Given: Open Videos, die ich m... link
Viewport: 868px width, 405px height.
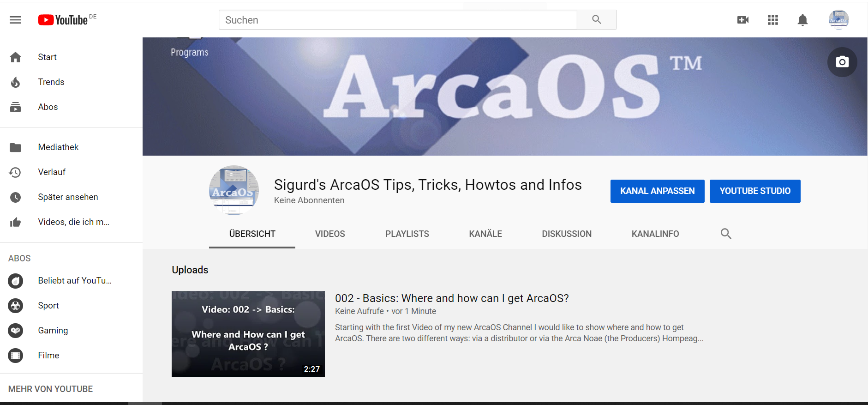Looking at the screenshot, I should coord(74,222).
